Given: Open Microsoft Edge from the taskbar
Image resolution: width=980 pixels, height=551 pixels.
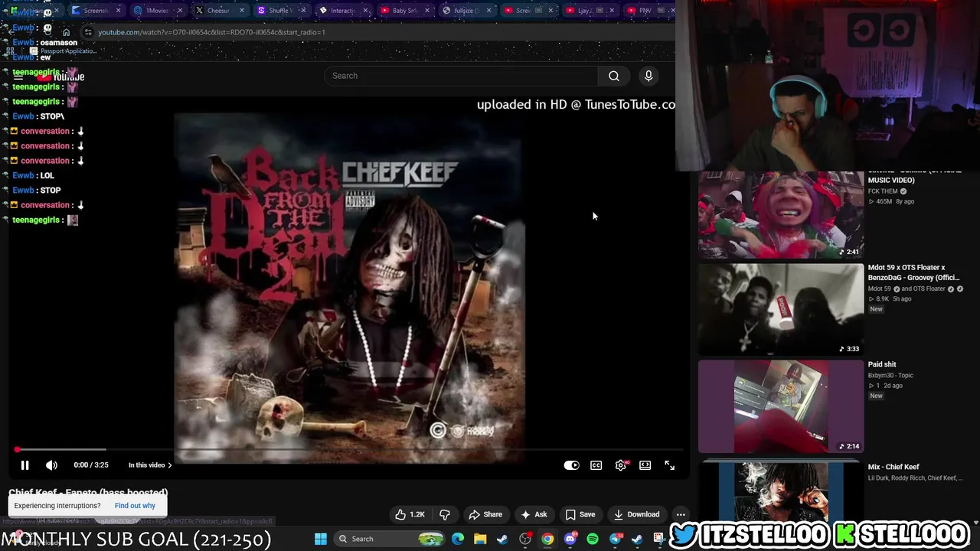Looking at the screenshot, I should 458,539.
